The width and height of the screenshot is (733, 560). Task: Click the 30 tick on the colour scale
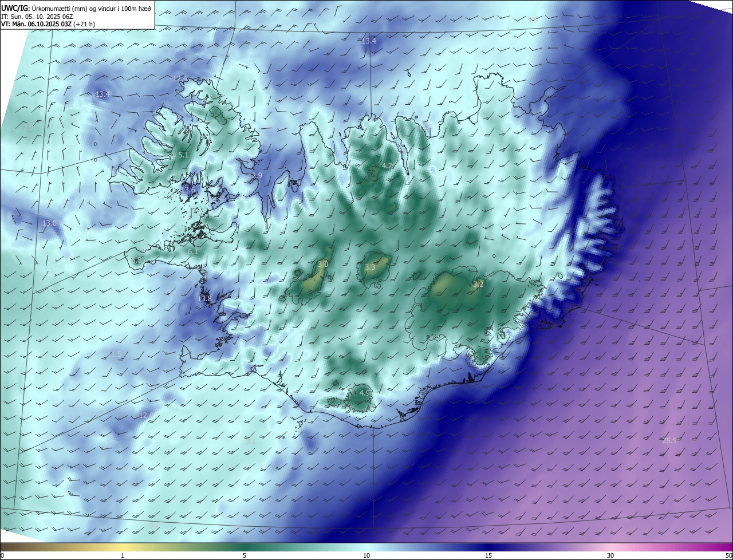click(610, 555)
